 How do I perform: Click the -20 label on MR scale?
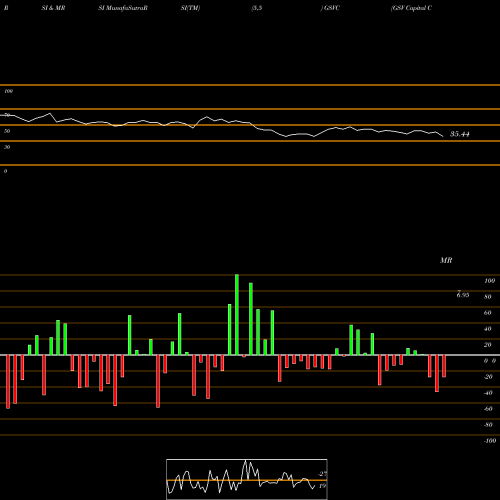pyautogui.click(x=488, y=377)
